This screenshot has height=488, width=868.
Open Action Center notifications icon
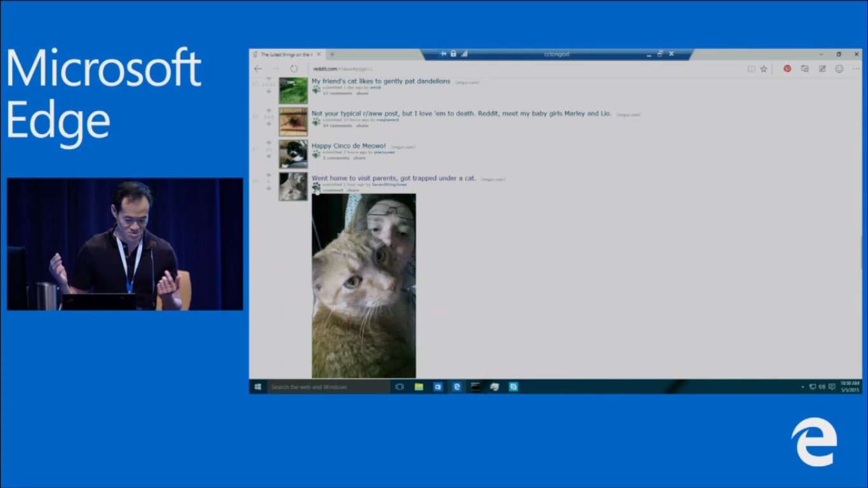(832, 386)
